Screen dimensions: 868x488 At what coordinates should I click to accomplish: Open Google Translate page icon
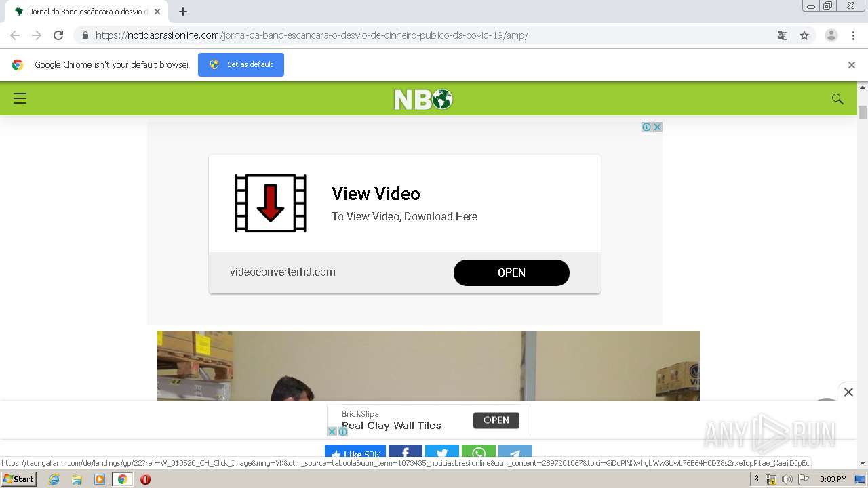click(783, 35)
